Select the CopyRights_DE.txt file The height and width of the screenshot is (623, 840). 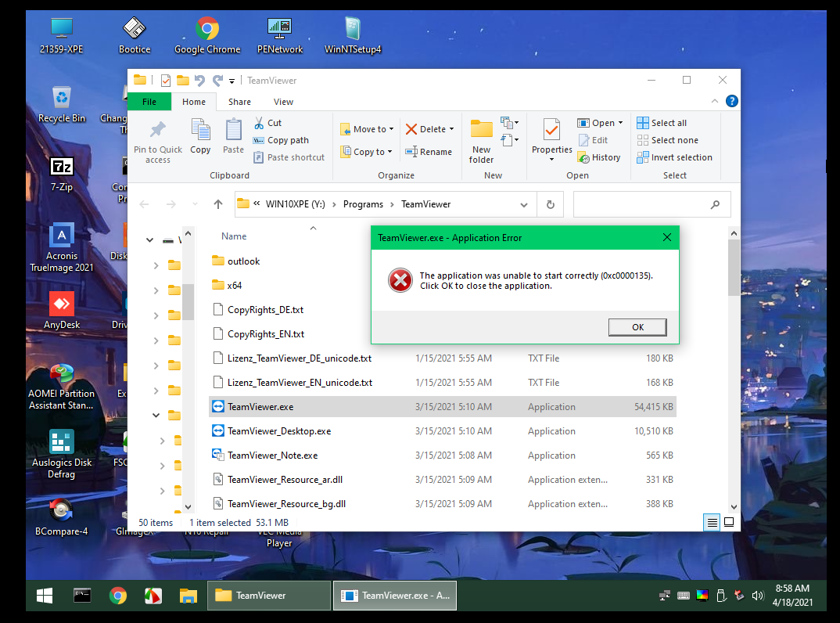coord(265,309)
